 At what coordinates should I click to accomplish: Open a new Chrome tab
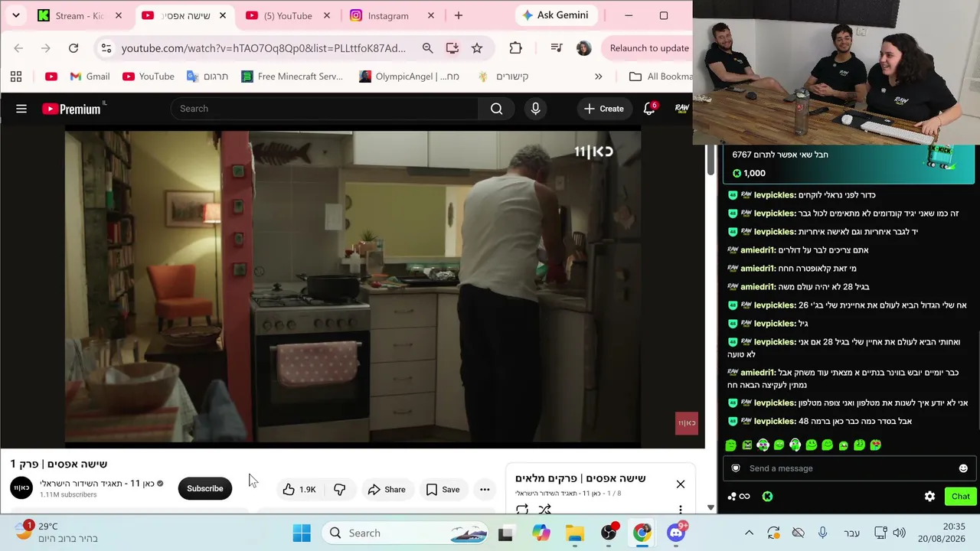[459, 15]
